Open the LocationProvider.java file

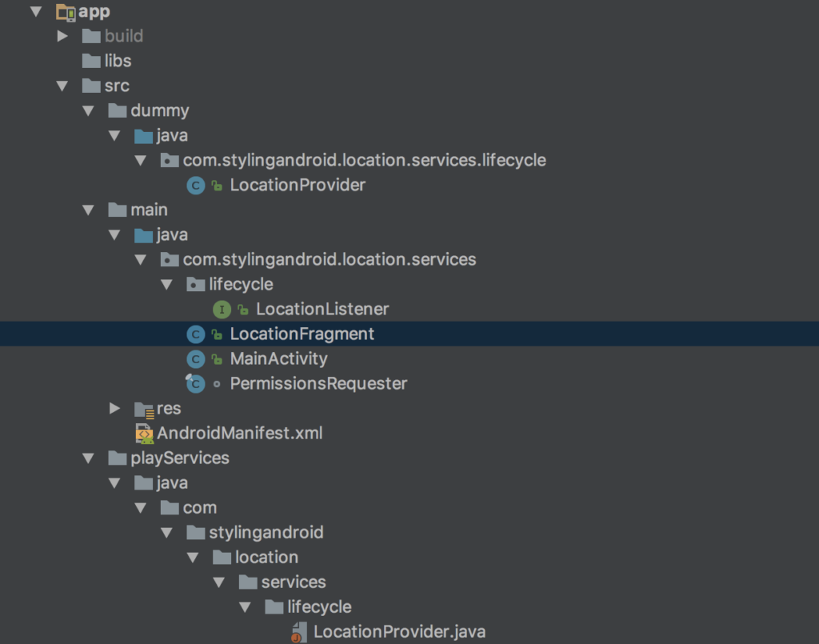pos(398,632)
